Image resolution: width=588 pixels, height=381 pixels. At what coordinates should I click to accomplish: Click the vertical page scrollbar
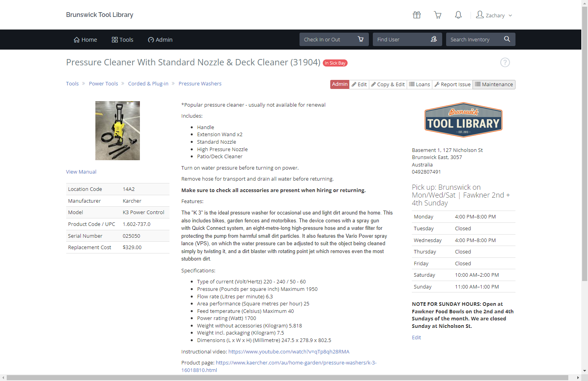[x=584, y=144]
